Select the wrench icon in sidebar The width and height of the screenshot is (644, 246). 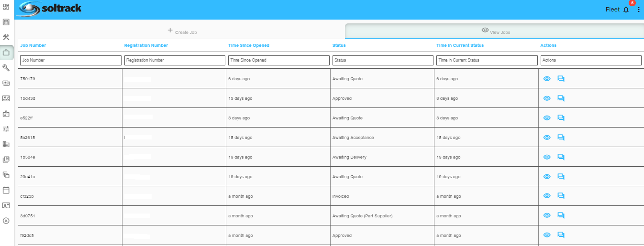pos(6,68)
